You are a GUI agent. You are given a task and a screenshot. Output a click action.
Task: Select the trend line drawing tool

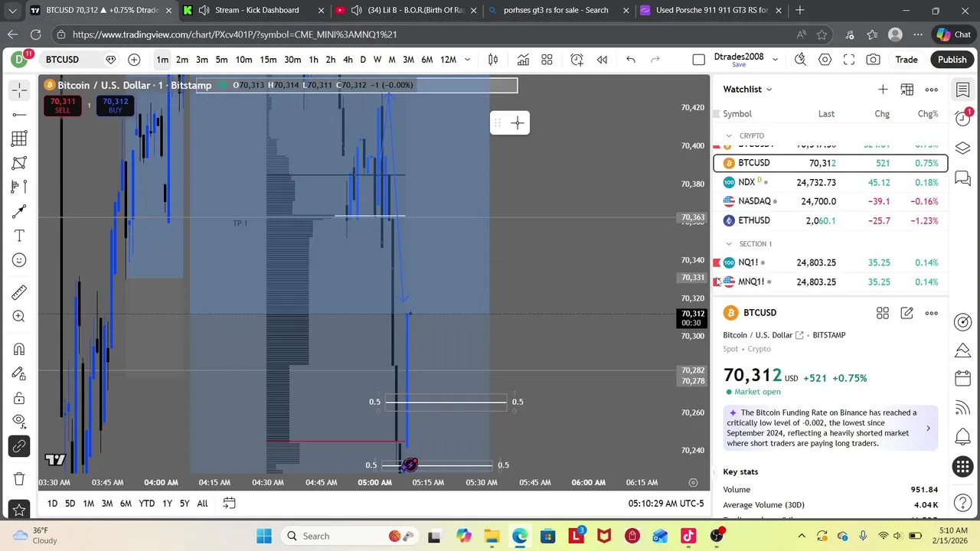coord(19,115)
